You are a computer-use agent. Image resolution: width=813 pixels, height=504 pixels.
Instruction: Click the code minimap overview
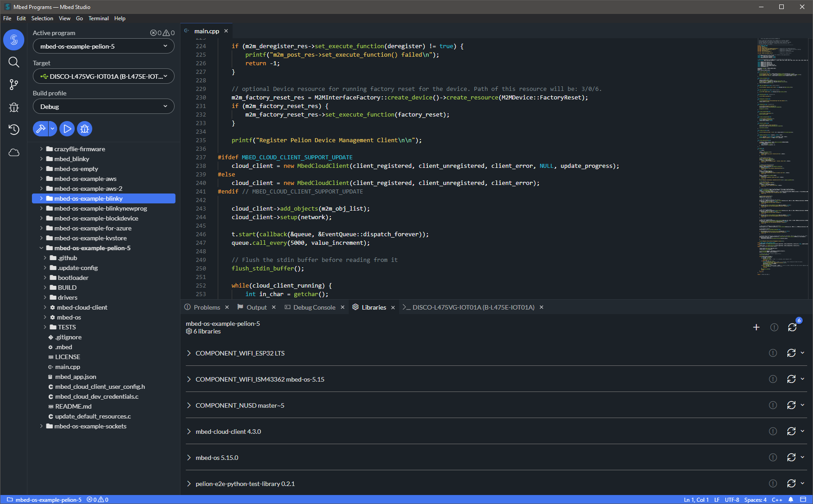(x=782, y=157)
